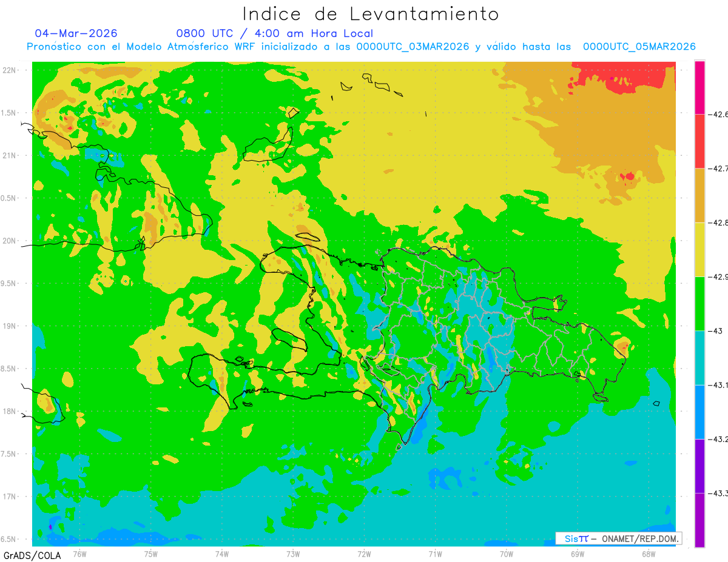Screen dimensions: 728x562
Task: Click the blue swatch in the color scale
Action: [699, 412]
